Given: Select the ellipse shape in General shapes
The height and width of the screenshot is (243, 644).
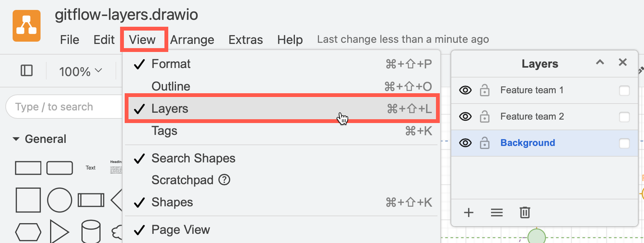Looking at the screenshot, I should tap(60, 199).
